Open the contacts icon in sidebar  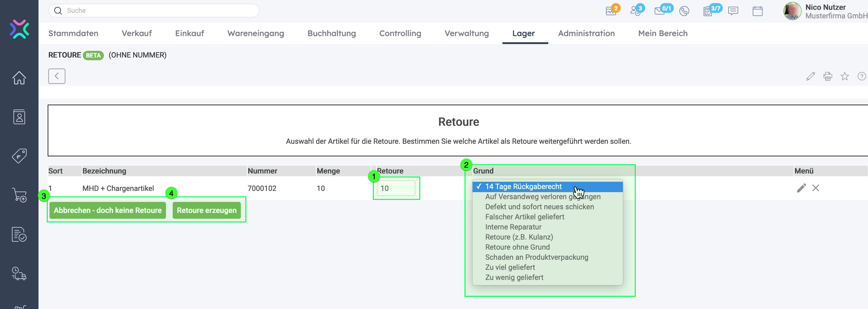[19, 117]
